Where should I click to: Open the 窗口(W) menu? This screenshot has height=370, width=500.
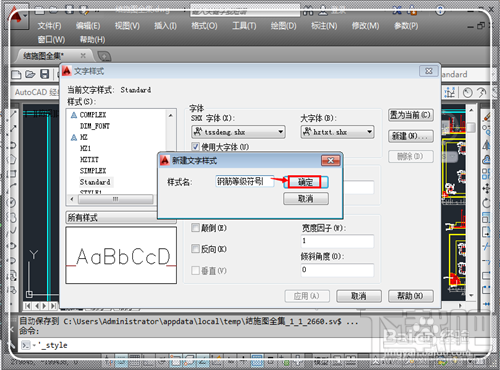click(x=51, y=40)
